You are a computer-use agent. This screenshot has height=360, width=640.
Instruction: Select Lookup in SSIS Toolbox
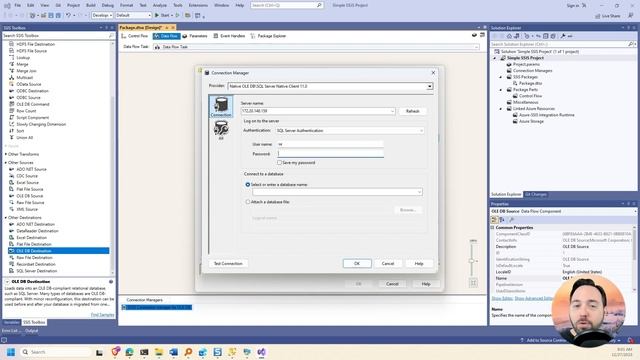[23, 58]
